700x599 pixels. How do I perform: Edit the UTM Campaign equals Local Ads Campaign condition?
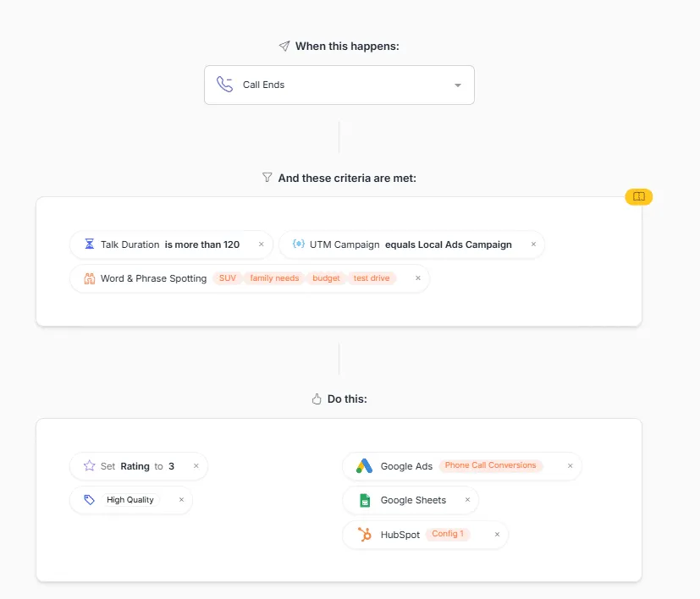(x=411, y=245)
